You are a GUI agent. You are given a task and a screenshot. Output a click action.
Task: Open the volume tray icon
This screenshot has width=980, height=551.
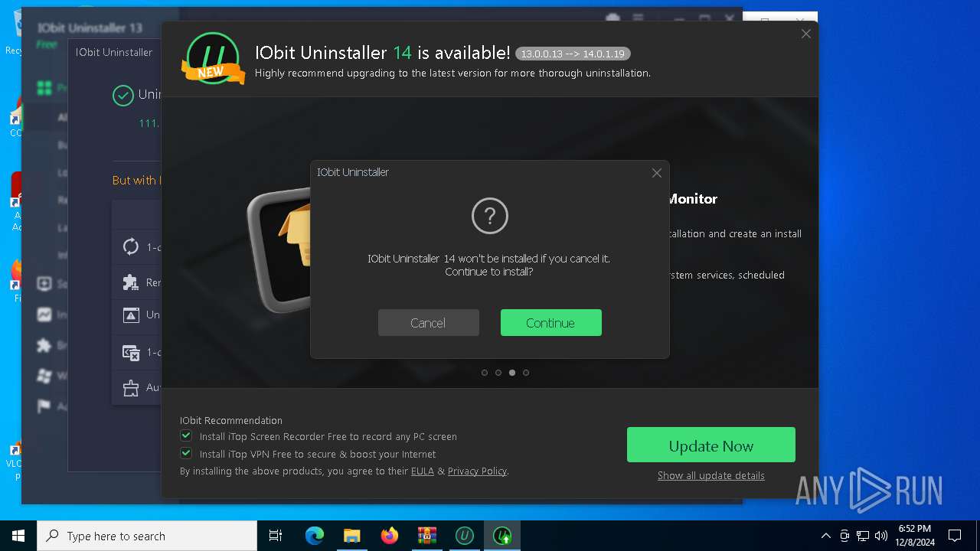[x=881, y=536]
